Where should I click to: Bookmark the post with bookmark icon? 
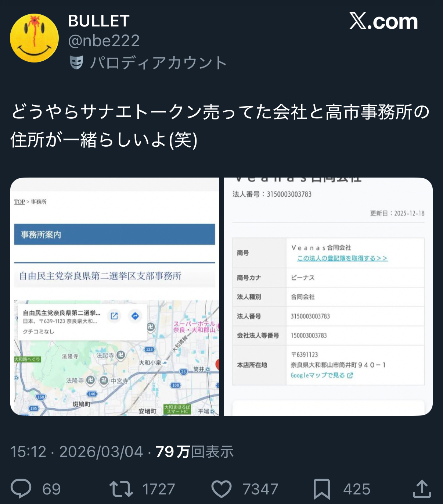coord(322,489)
